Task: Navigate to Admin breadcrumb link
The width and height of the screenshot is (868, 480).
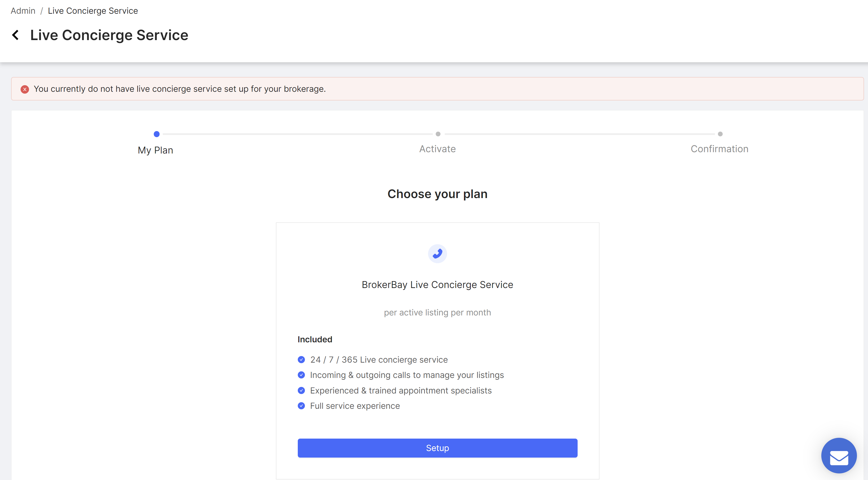Action: 23,11
